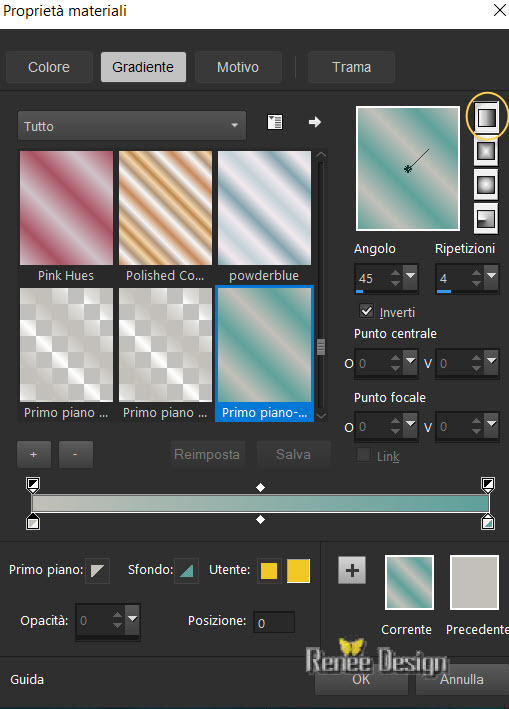Viewport: 509px width, 709px height.
Task: Click the Annulla button
Action: click(x=462, y=679)
